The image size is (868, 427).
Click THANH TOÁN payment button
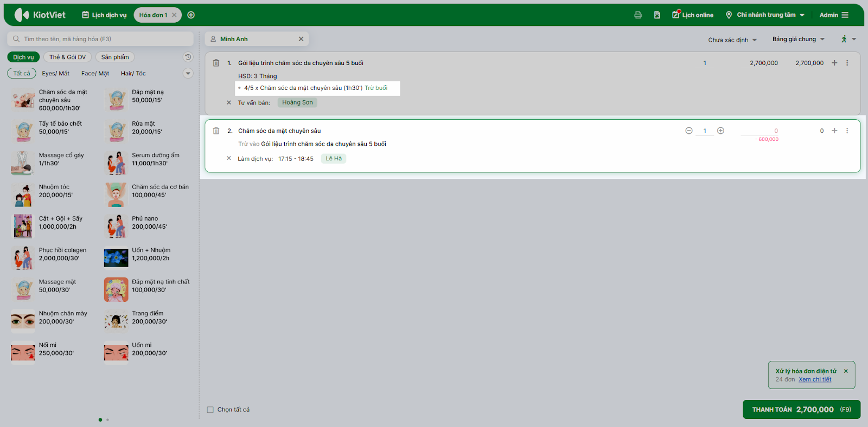[801, 410]
